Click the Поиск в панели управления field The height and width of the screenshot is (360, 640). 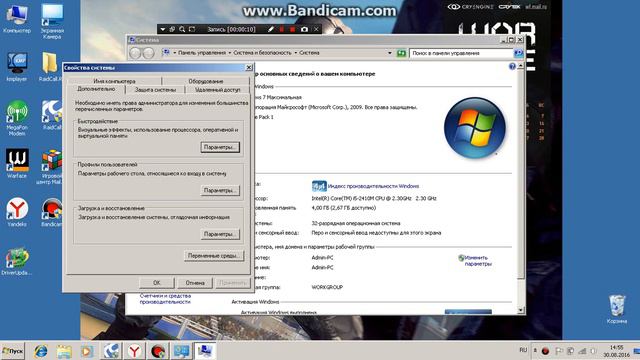(x=461, y=53)
